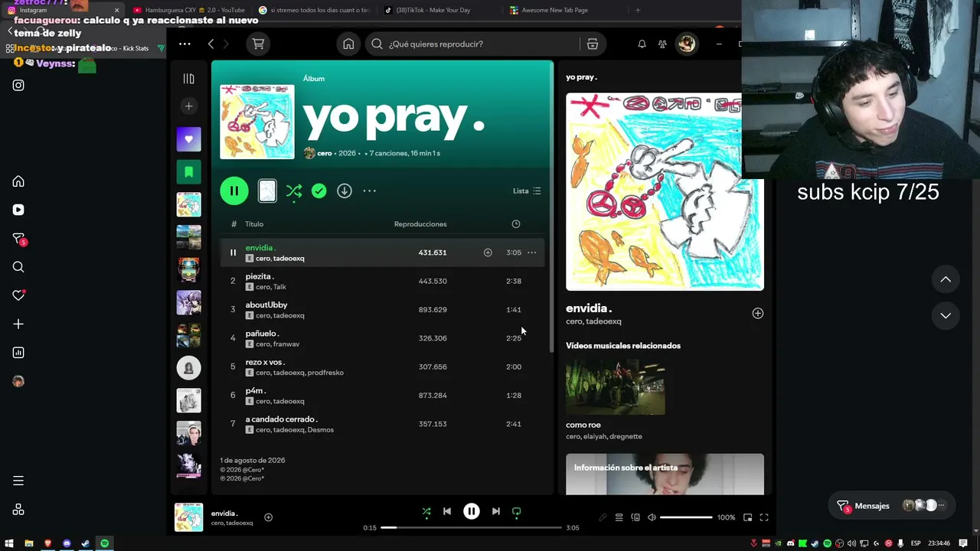
Task: Open the Browse icon in search bar
Action: (x=593, y=44)
